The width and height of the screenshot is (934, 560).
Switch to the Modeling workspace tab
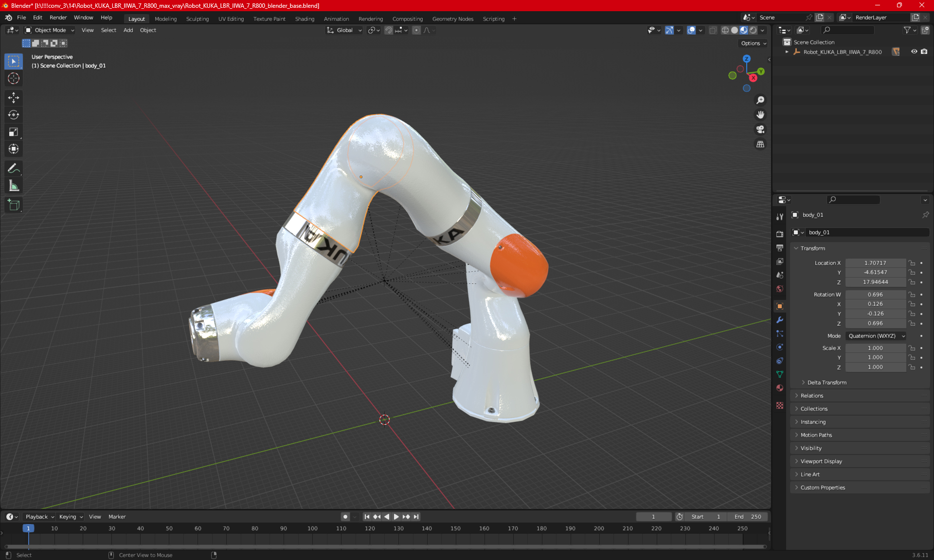[x=165, y=19]
